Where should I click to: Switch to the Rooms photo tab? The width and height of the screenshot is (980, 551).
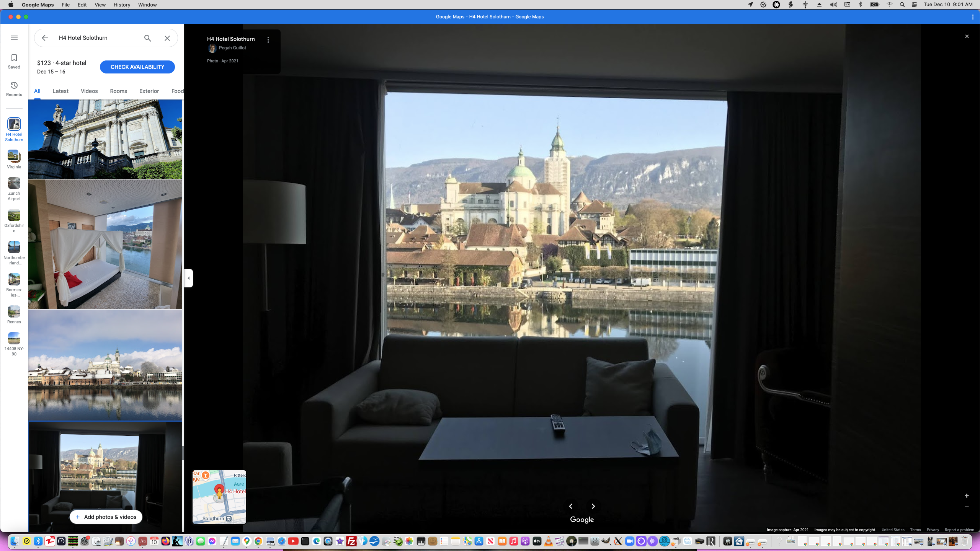pyautogui.click(x=118, y=91)
